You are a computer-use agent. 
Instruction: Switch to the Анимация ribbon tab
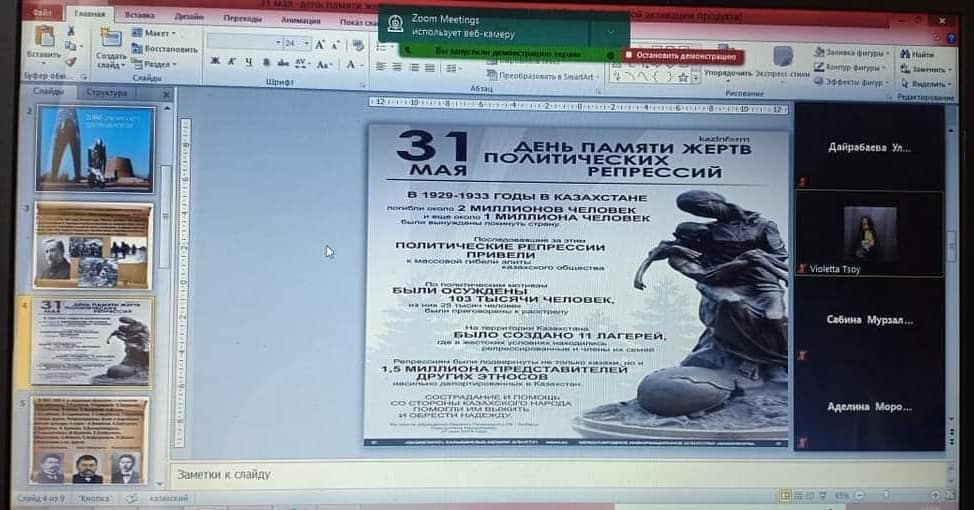(301, 20)
